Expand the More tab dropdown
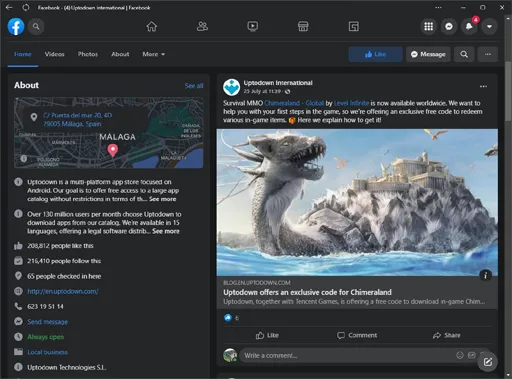 [154, 54]
